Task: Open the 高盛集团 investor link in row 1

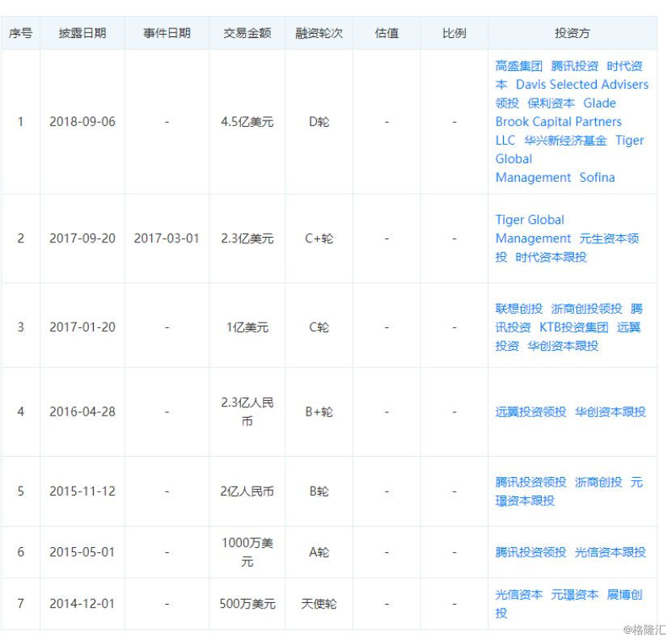Action: [518, 66]
